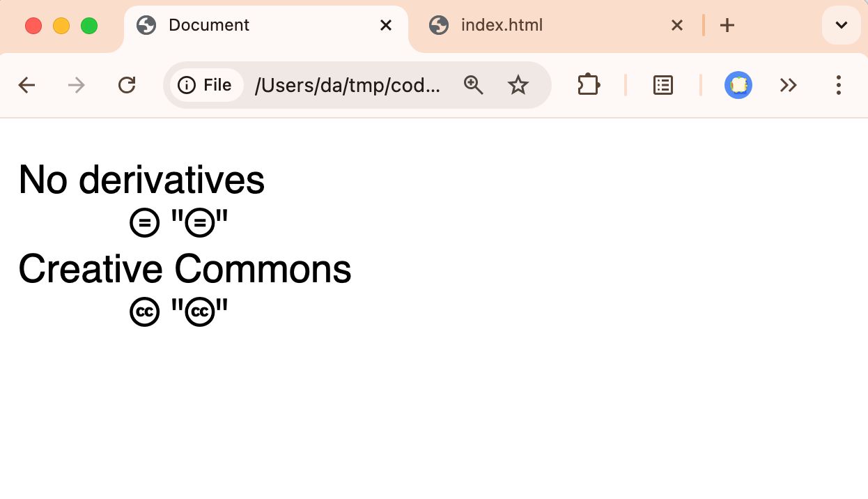
Task: Open a new tab with the plus button
Action: [x=727, y=25]
